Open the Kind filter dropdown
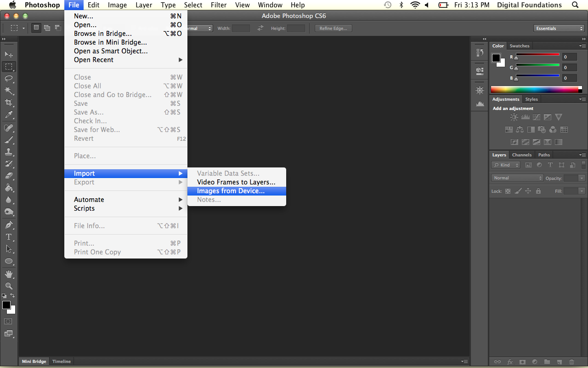 [506, 165]
